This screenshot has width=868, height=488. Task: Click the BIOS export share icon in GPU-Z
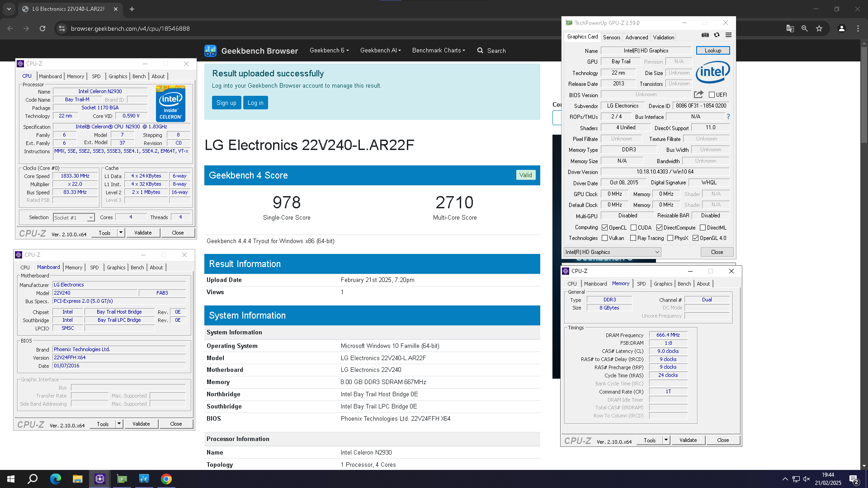(698, 94)
